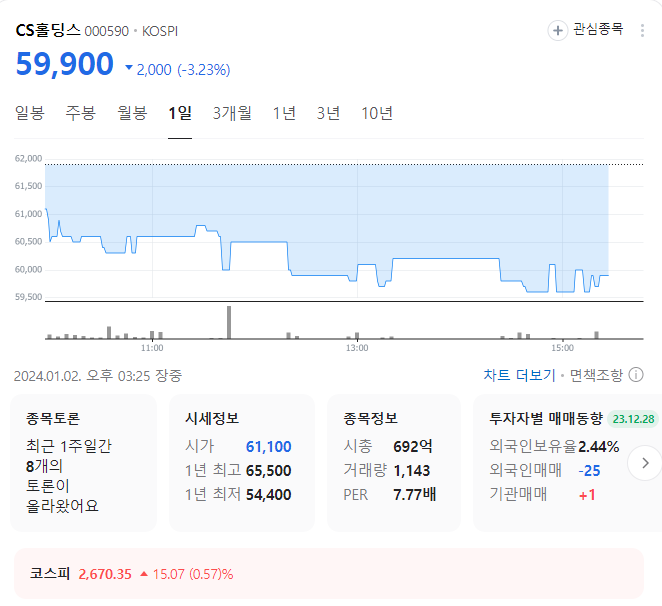Click the 관심종목 label
This screenshot has height=606, width=662.
(598, 29)
